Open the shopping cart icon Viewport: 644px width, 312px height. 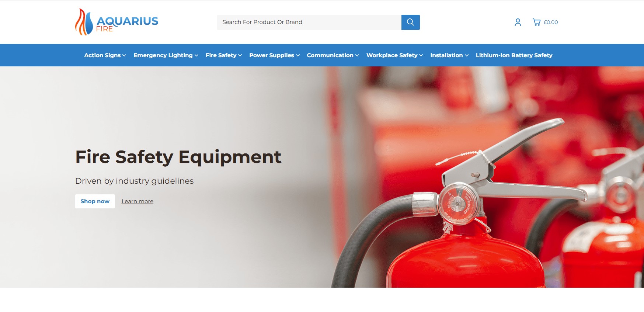click(536, 22)
